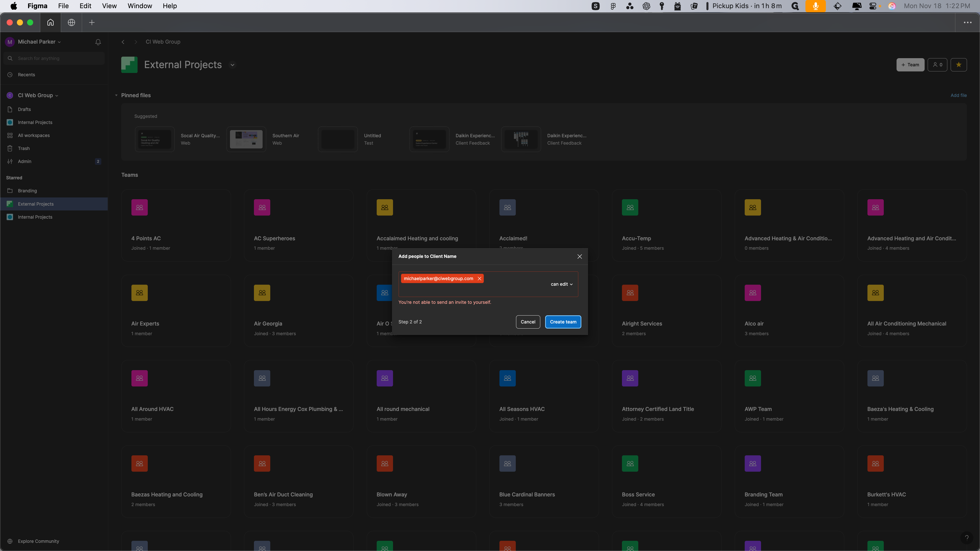This screenshot has width=980, height=551.
Task: Open Drafts in the sidebar
Action: pos(54,109)
